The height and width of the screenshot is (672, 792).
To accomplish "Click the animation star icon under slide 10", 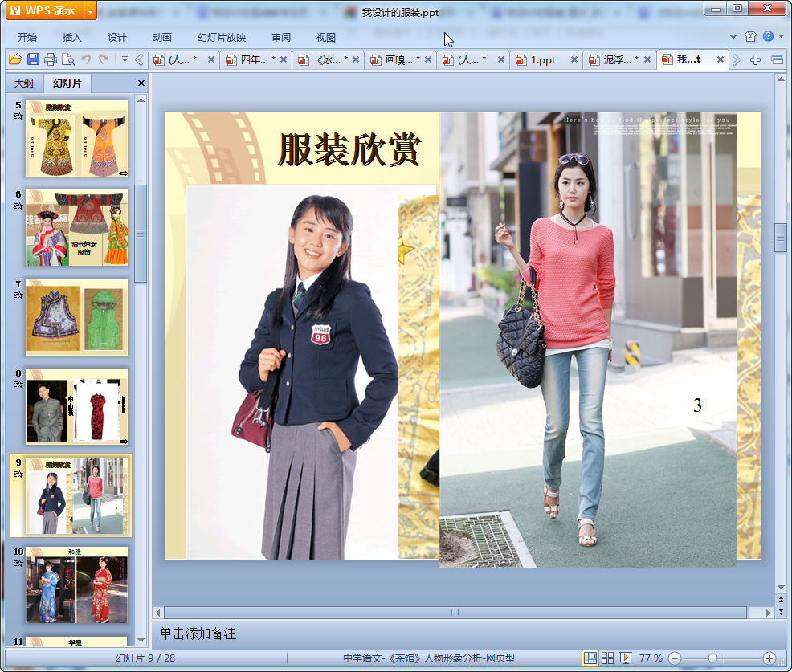I will pos(18,563).
